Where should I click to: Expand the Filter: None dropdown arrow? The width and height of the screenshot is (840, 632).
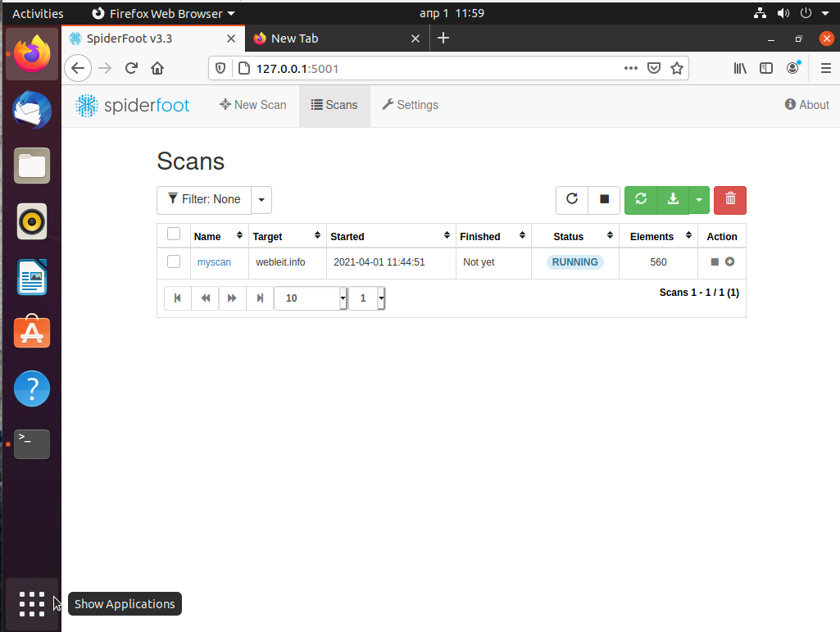[261, 200]
